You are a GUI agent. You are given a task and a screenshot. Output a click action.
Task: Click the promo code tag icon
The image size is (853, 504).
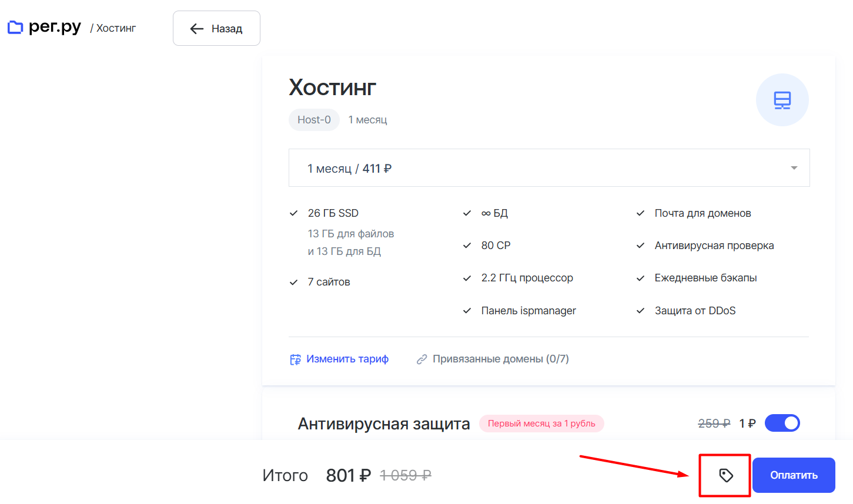pyautogui.click(x=724, y=475)
